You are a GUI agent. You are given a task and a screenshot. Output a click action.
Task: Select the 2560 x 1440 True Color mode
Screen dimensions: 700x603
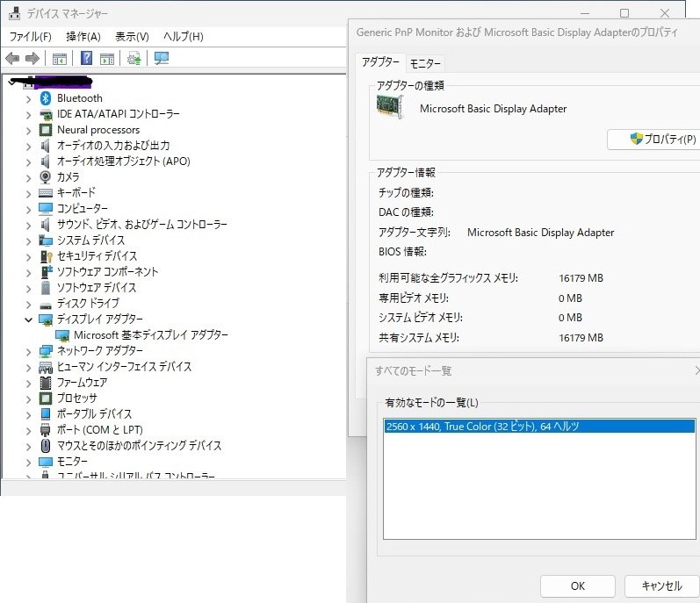[x=539, y=427]
